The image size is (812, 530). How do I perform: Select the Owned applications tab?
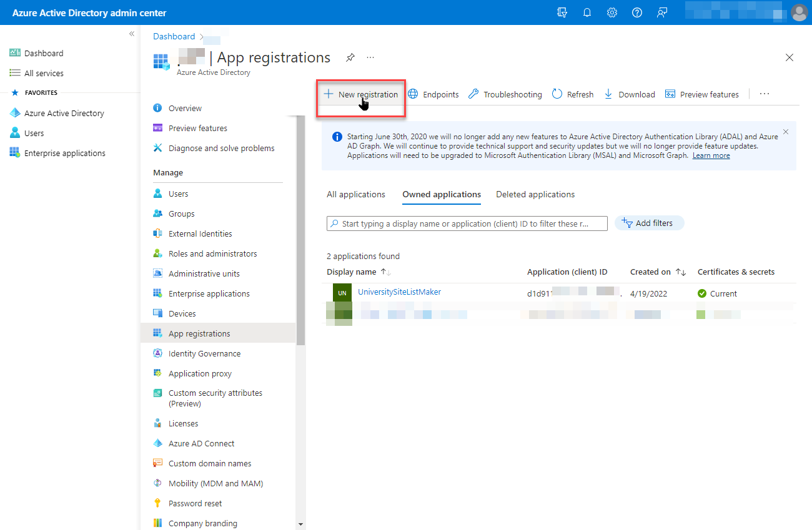(x=442, y=195)
